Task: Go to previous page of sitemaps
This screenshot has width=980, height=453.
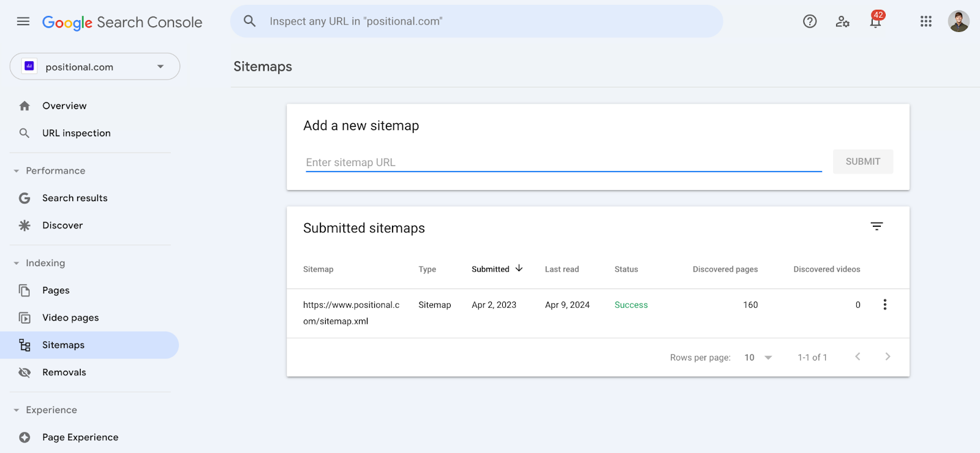Action: 858,357
